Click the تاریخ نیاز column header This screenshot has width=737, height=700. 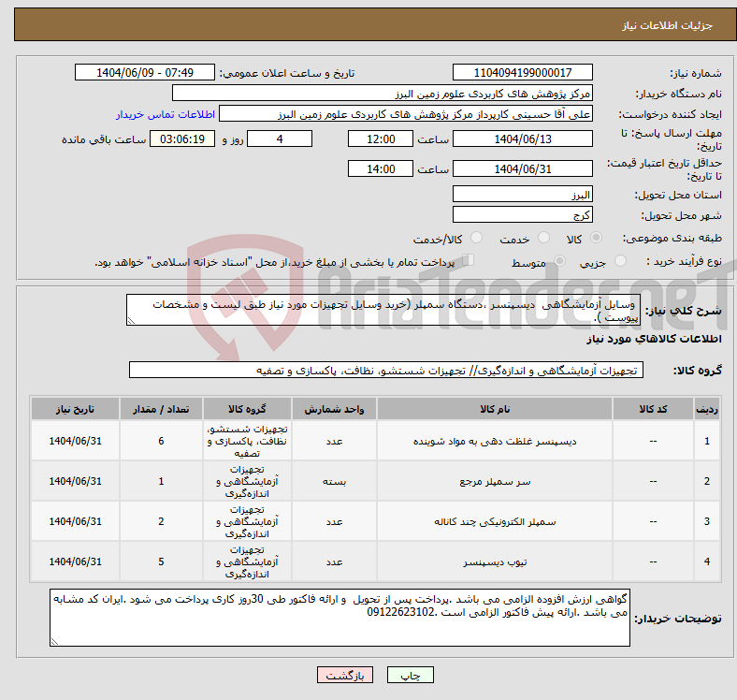click(75, 409)
